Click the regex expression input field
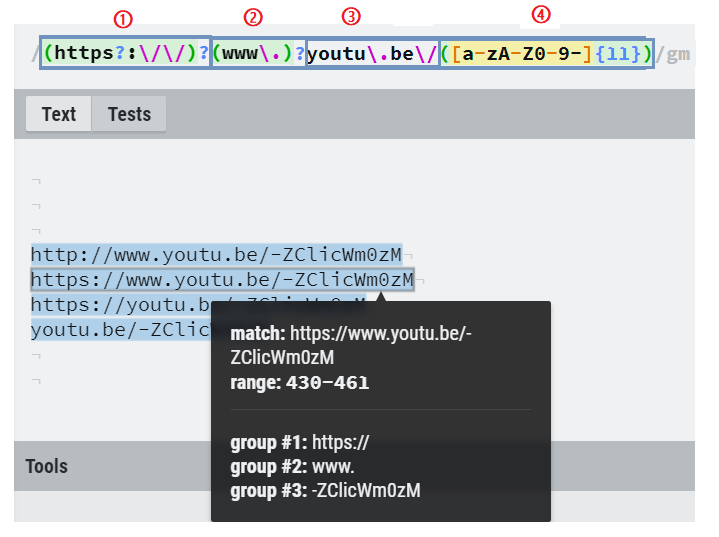 tap(347, 54)
